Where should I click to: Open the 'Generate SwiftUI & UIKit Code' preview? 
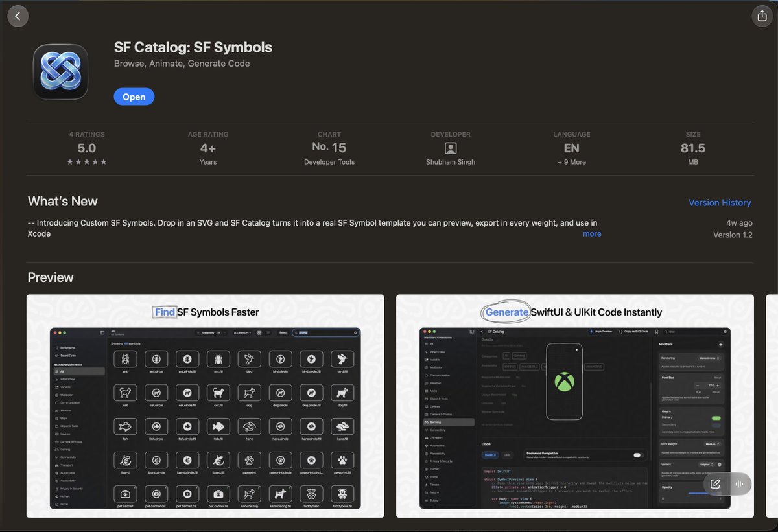(x=575, y=406)
